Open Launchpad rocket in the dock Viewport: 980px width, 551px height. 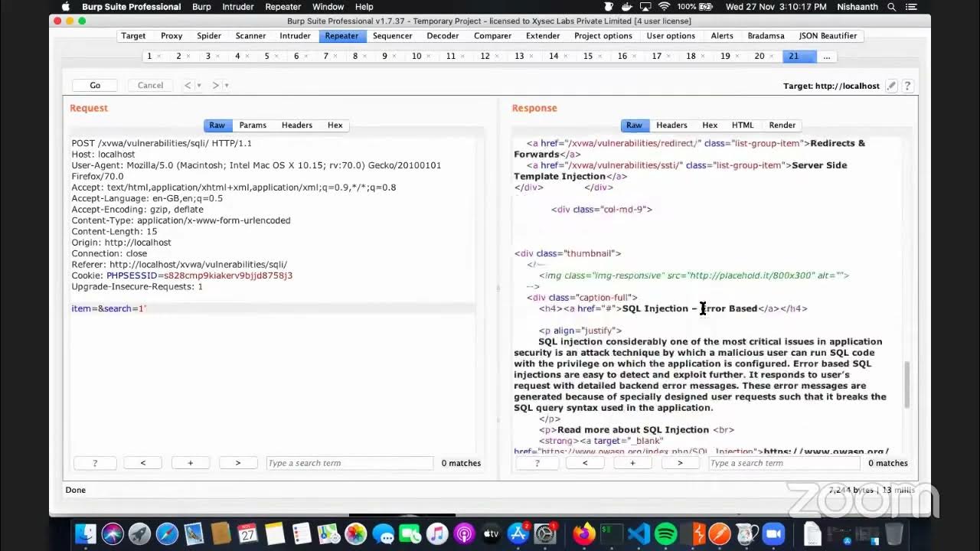139,533
